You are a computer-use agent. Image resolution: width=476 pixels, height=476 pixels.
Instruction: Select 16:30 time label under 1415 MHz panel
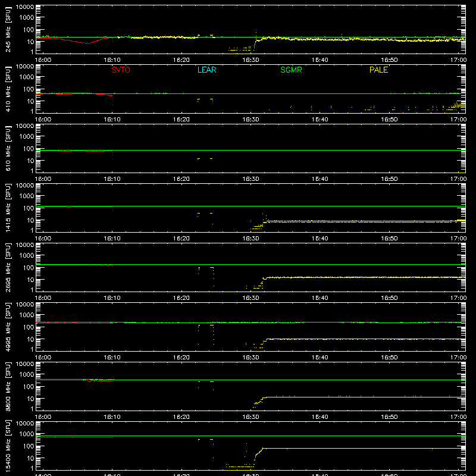click(250, 239)
